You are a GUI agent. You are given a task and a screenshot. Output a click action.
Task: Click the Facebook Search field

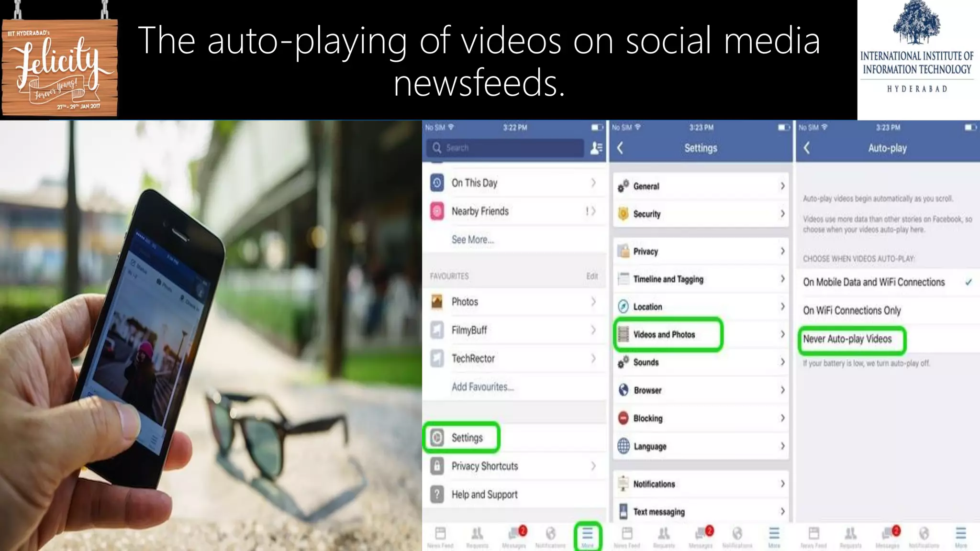[505, 148]
